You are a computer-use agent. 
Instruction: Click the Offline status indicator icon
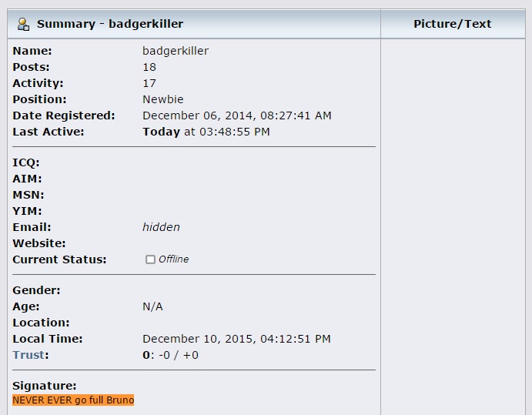[150, 259]
